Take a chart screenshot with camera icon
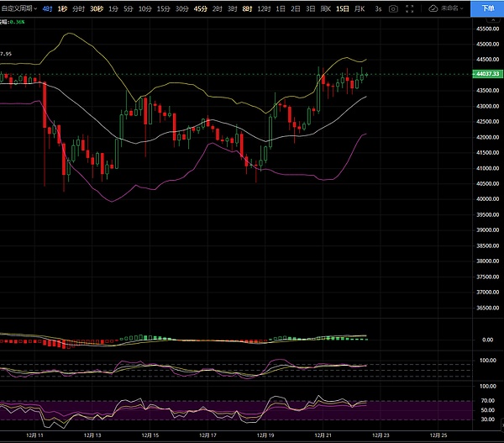This screenshot has height=443, width=504. [394, 8]
